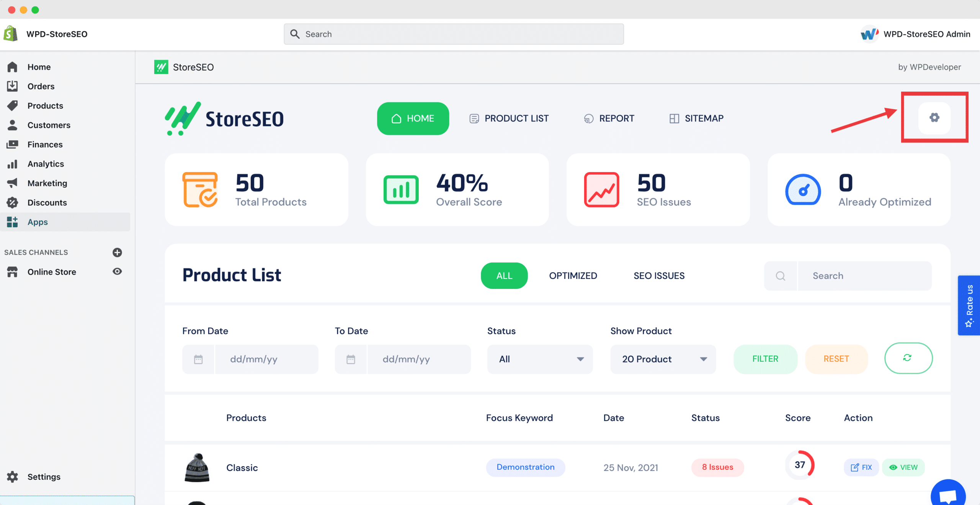Click the Shopify bag logo

[x=11, y=34]
